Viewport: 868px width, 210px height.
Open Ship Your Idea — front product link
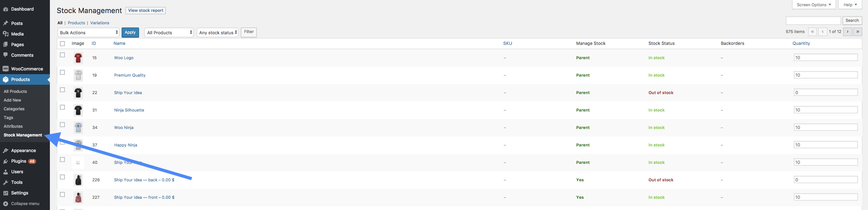[x=144, y=198]
